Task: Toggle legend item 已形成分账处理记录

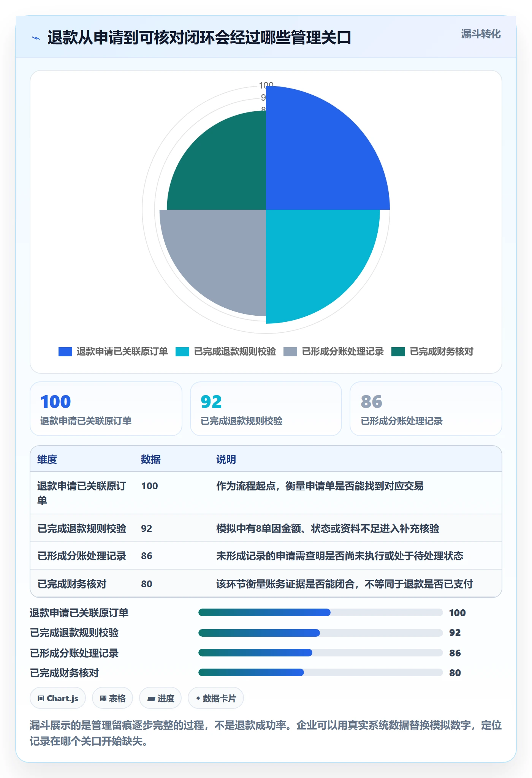Action: point(334,351)
